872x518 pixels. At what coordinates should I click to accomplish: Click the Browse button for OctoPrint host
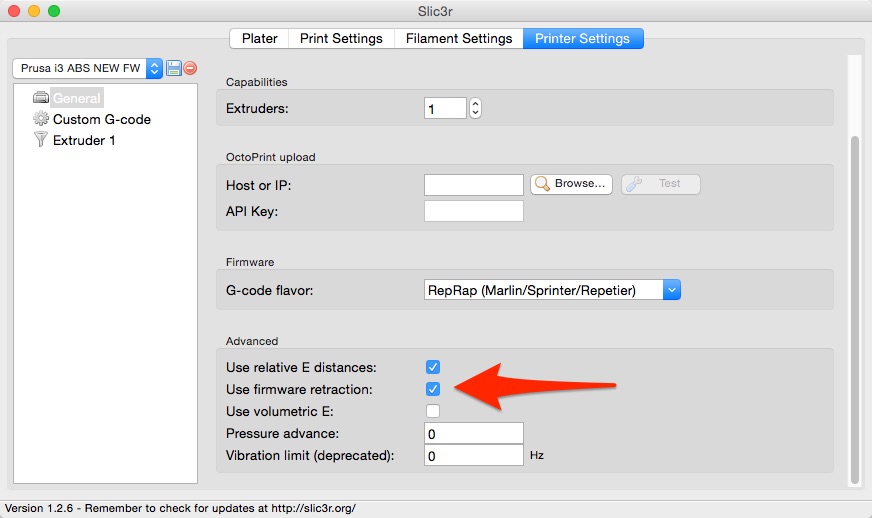[571, 184]
